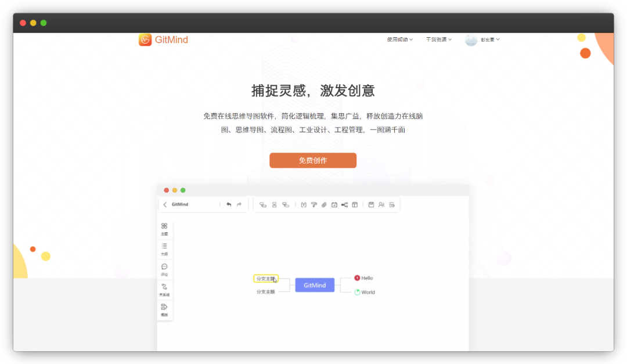The image size is (627, 364).
Task: Open the username account dropdown
Action: click(490, 39)
